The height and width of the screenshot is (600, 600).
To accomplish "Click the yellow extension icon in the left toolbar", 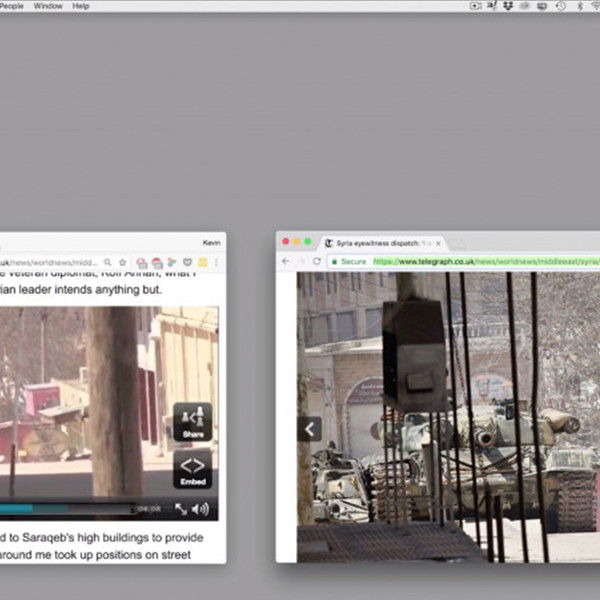I will (x=202, y=262).
